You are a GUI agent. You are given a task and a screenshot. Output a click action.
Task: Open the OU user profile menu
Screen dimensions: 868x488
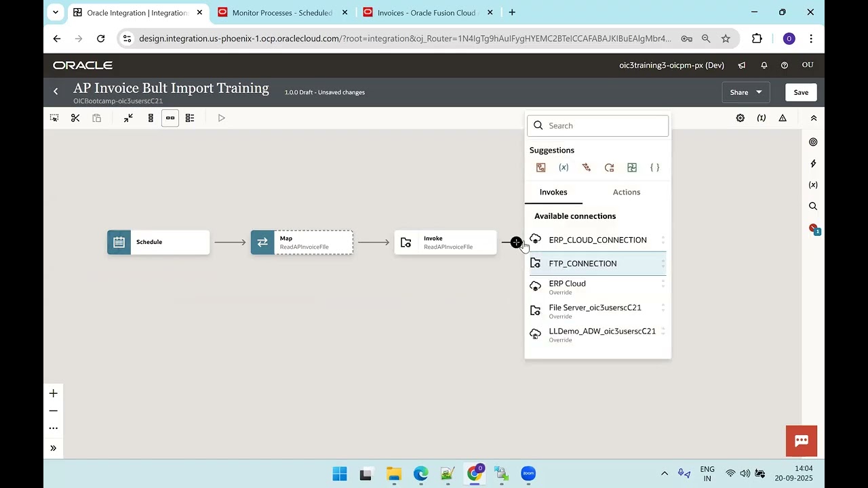tap(808, 65)
